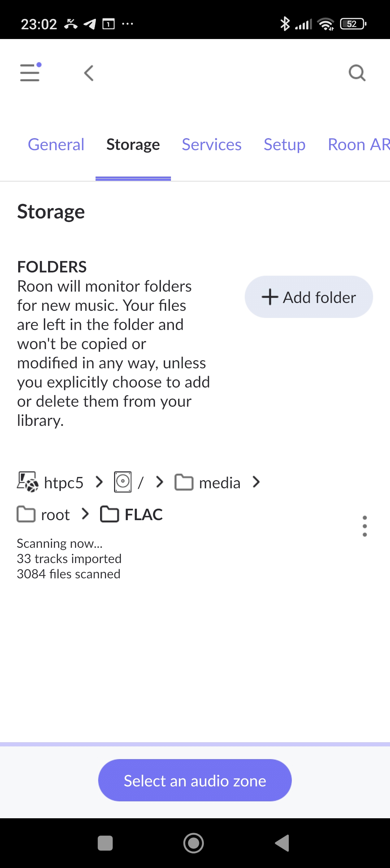This screenshot has height=868, width=390.
Task: Open the hamburger navigation menu
Action: (x=30, y=72)
